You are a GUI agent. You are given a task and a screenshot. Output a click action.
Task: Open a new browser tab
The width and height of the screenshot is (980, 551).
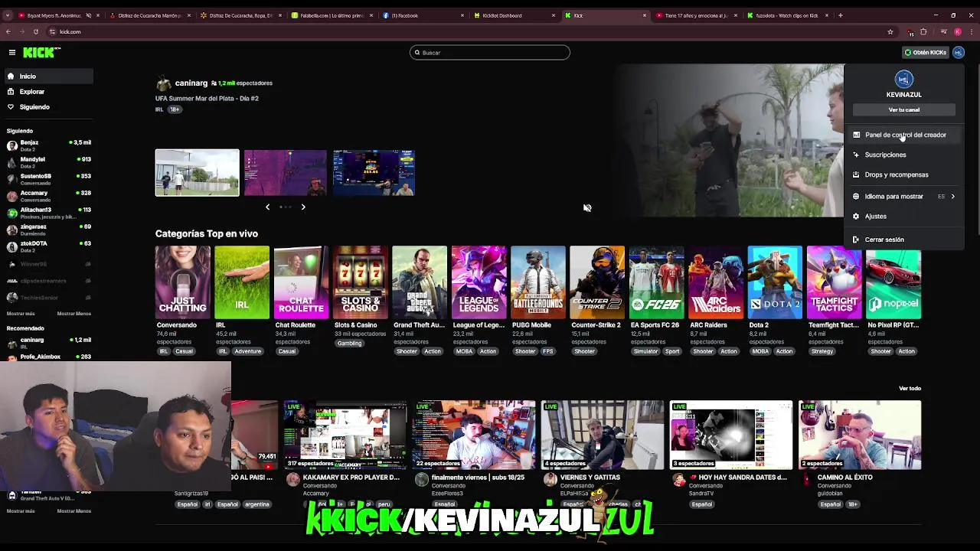840,15
